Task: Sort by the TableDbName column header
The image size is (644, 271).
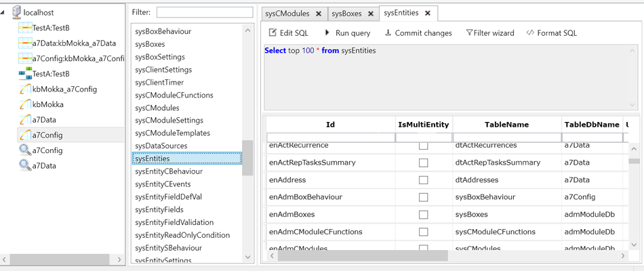Action: click(592, 125)
